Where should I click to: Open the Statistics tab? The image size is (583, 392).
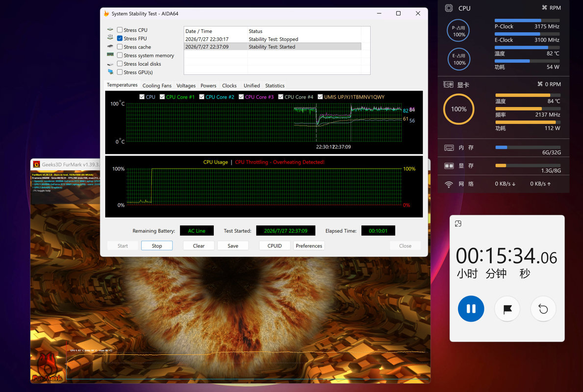[275, 85]
